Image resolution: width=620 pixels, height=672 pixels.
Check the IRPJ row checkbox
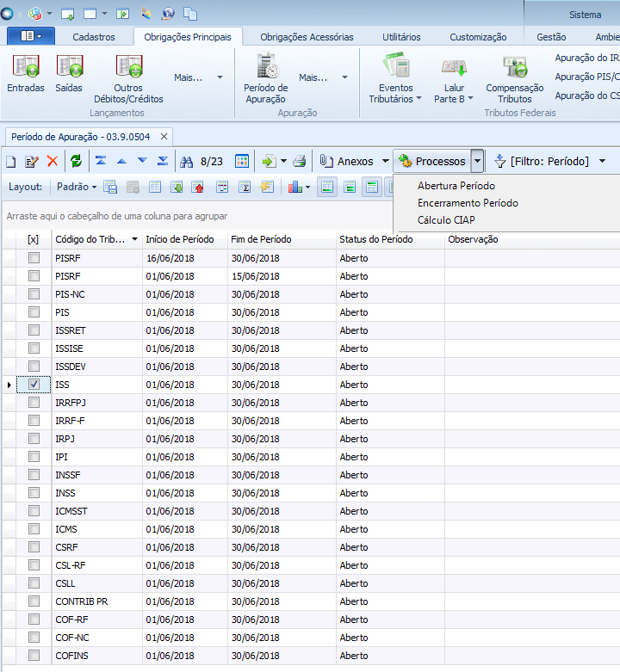pos(34,439)
